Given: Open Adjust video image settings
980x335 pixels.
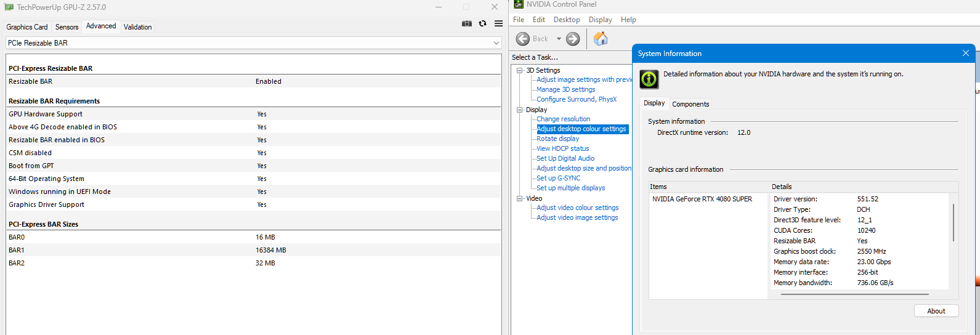Looking at the screenshot, I should [x=577, y=217].
